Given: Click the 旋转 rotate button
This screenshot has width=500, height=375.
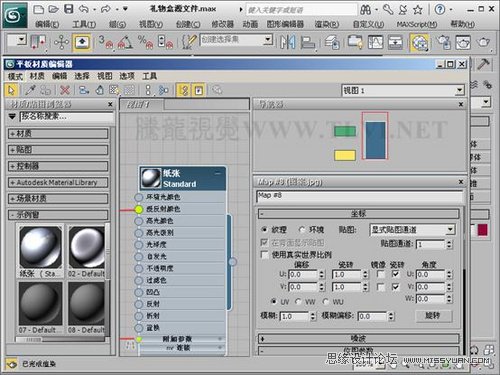Looking at the screenshot, I should pyautogui.click(x=433, y=315).
